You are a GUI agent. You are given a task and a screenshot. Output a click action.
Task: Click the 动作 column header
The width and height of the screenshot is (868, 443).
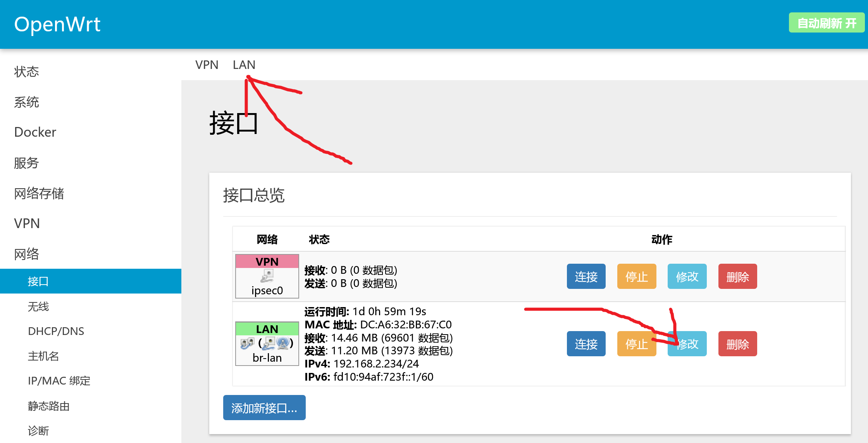point(662,239)
